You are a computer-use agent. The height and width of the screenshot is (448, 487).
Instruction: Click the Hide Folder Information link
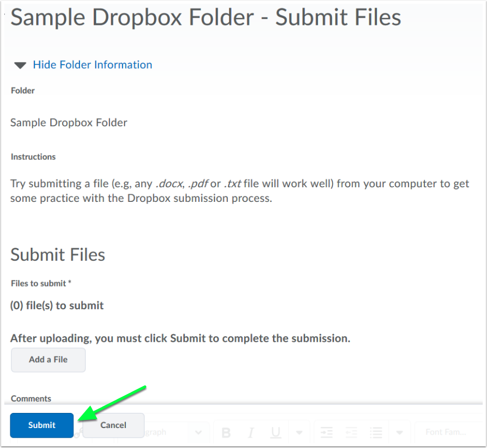(92, 65)
